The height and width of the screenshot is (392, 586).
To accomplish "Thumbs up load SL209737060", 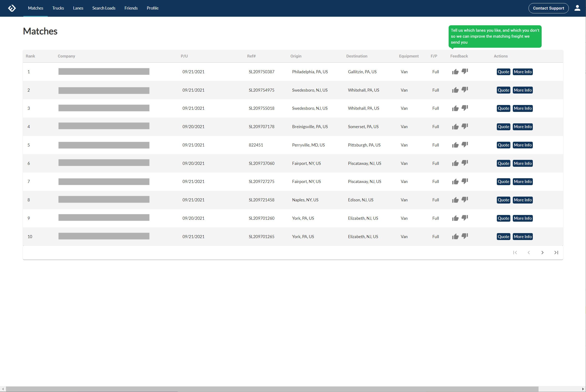I will [x=455, y=163].
